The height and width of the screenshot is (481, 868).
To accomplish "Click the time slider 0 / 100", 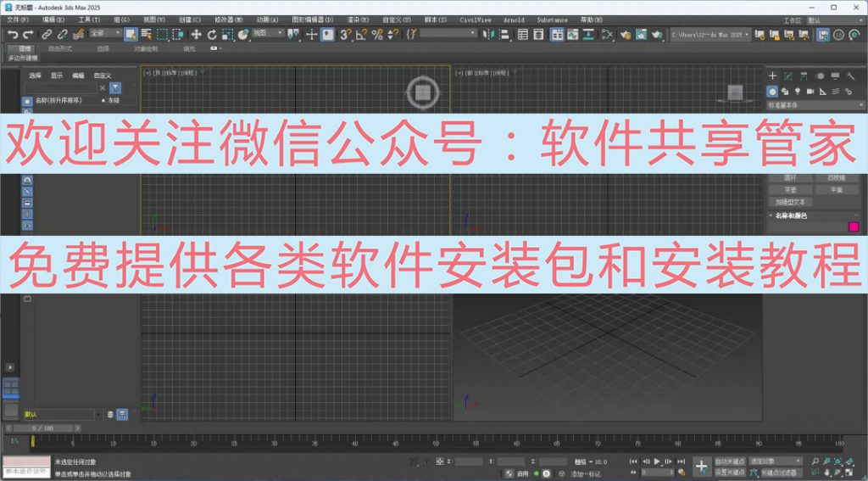I will [x=42, y=428].
